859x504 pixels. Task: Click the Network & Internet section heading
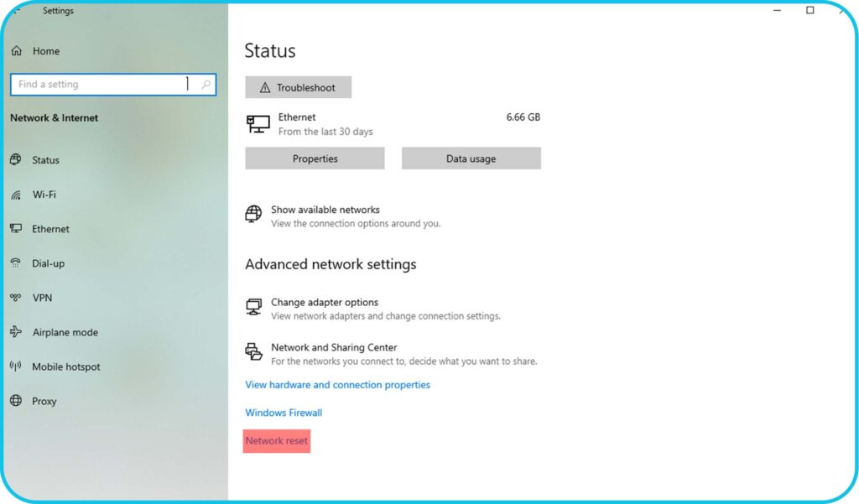click(x=55, y=117)
